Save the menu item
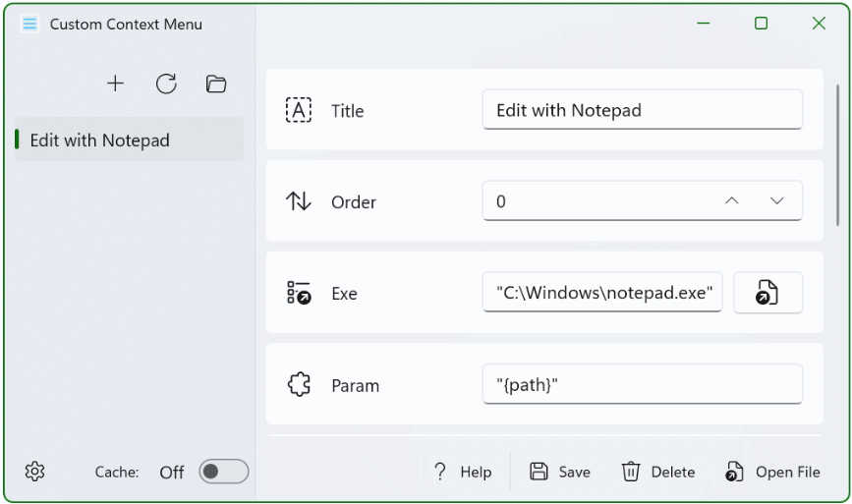Viewport: 852px width, 504px height. click(x=560, y=472)
